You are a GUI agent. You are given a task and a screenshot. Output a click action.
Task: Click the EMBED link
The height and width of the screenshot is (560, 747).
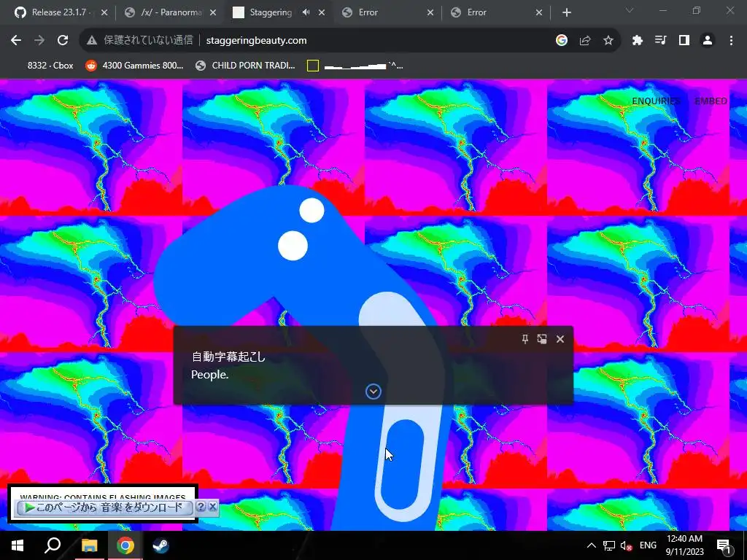(711, 101)
